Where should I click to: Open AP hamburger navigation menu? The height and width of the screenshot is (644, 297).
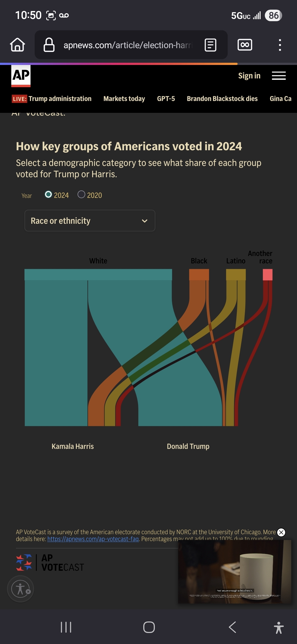coord(279,76)
